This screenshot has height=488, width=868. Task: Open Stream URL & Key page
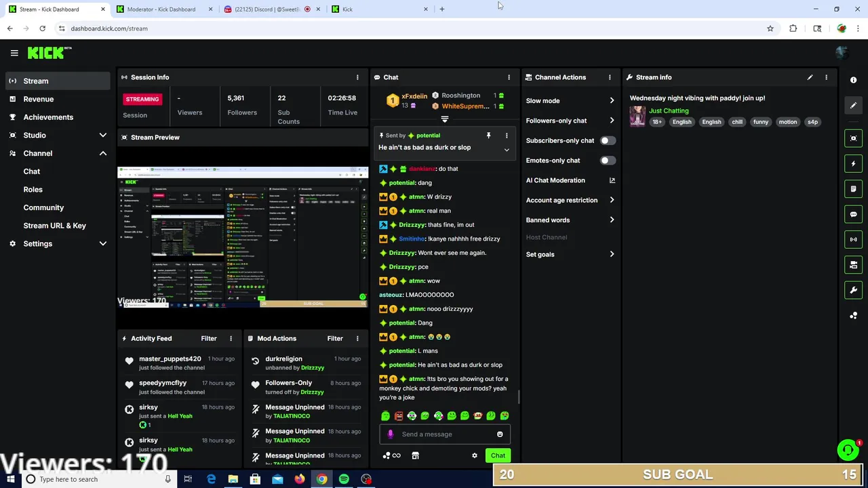[55, 226]
